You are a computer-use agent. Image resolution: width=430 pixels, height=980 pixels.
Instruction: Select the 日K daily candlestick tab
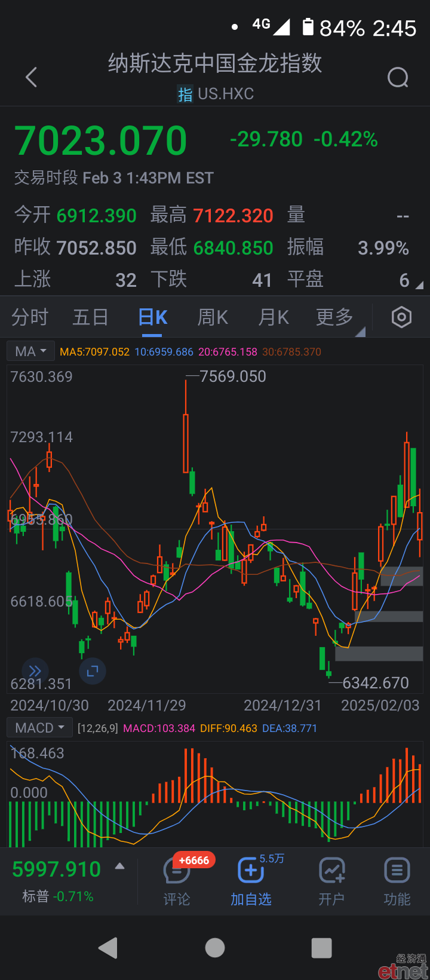coord(153,317)
